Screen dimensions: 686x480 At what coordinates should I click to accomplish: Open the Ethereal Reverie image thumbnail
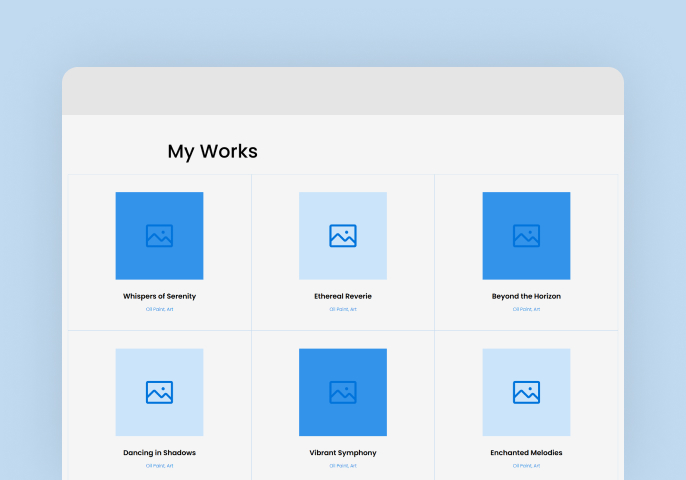click(343, 235)
